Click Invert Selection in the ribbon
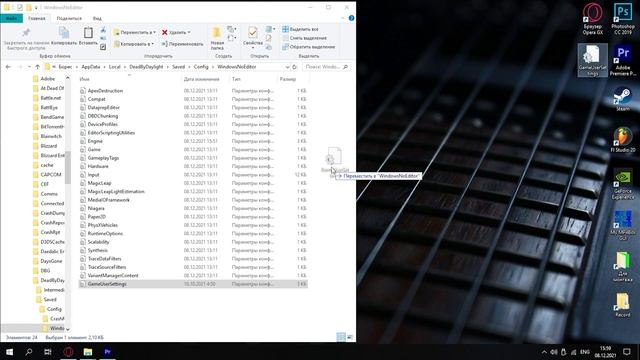This screenshot has width=640, height=360. (x=308, y=47)
